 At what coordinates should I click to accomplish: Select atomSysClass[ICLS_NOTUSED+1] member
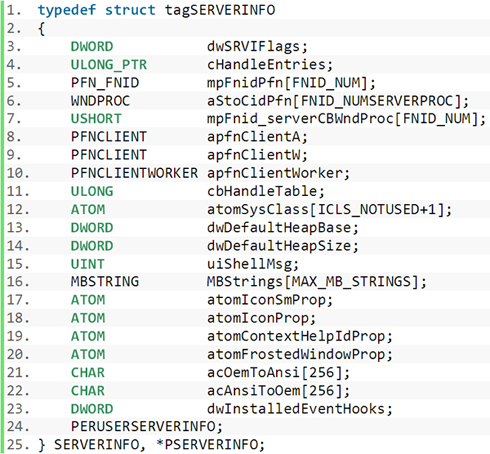(325, 210)
